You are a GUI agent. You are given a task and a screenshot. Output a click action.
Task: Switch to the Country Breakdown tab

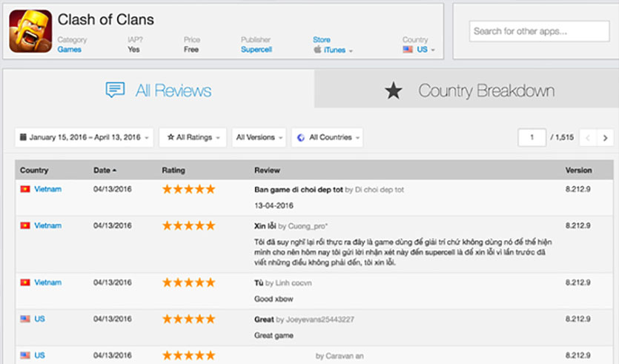pos(466,89)
